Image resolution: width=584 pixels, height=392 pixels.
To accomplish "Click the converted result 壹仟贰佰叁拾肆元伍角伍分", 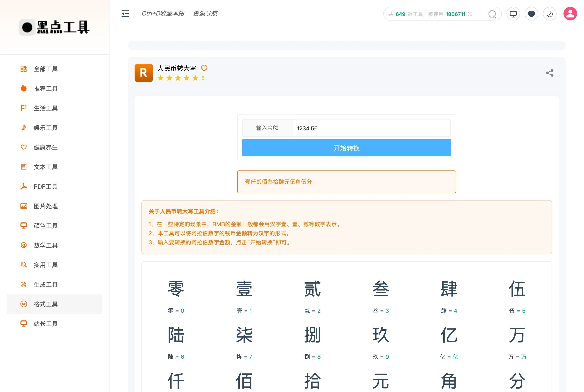I will pos(279,182).
